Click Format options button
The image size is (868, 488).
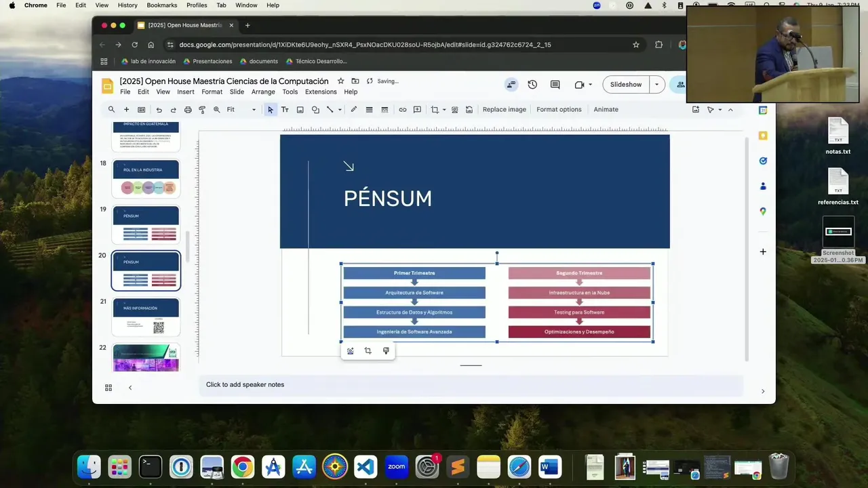[559, 109]
